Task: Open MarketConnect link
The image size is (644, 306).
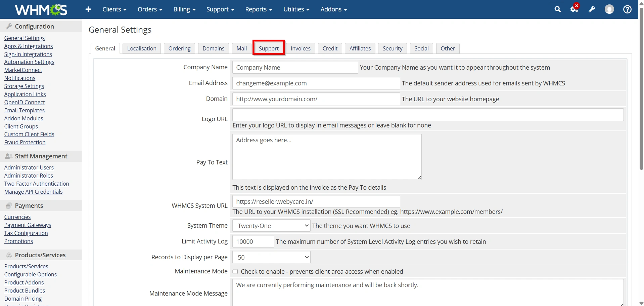Action: pyautogui.click(x=23, y=70)
